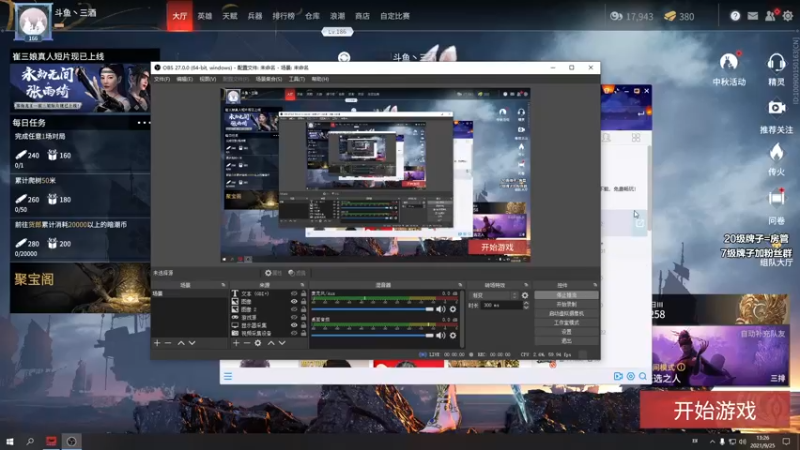Open the game help question mark icon
Viewport: 800px width, 450px height.
click(735, 16)
